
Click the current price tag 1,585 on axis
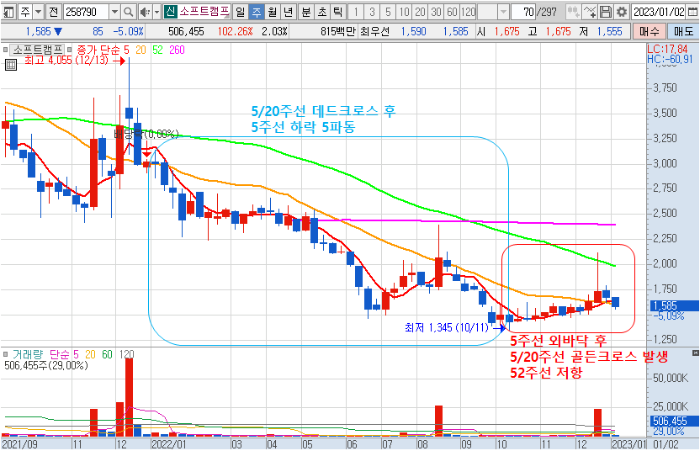[x=675, y=306]
